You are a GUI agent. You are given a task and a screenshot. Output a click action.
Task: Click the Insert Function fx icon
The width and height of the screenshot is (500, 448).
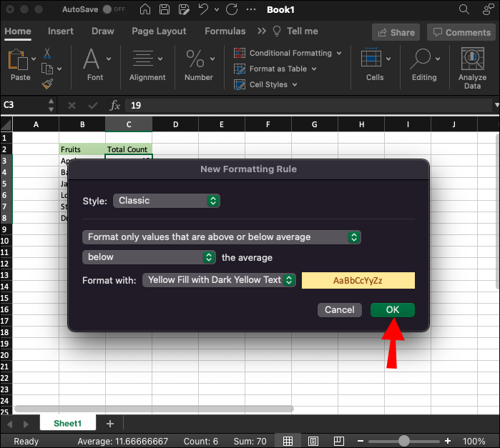(x=114, y=105)
